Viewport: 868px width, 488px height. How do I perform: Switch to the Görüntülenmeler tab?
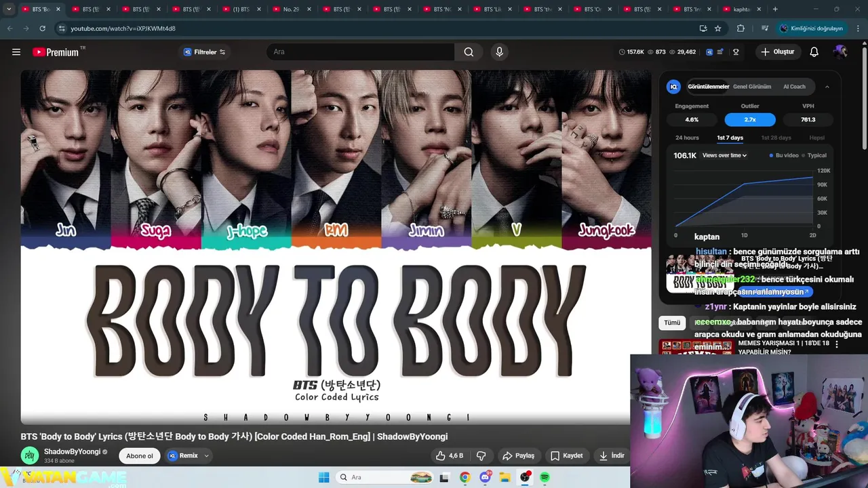pyautogui.click(x=708, y=87)
